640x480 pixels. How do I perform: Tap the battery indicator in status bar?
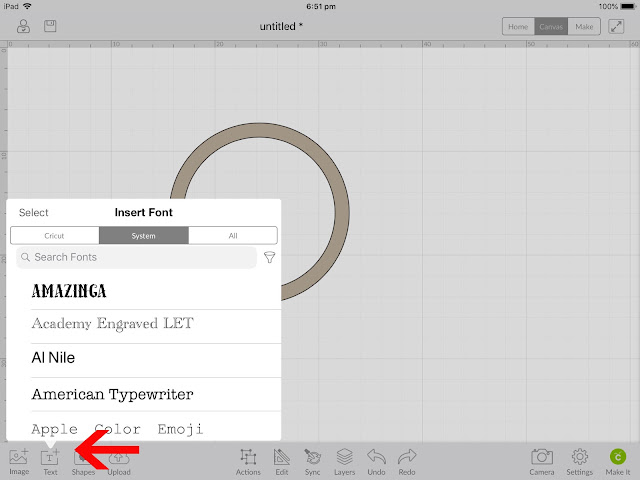click(x=628, y=6)
